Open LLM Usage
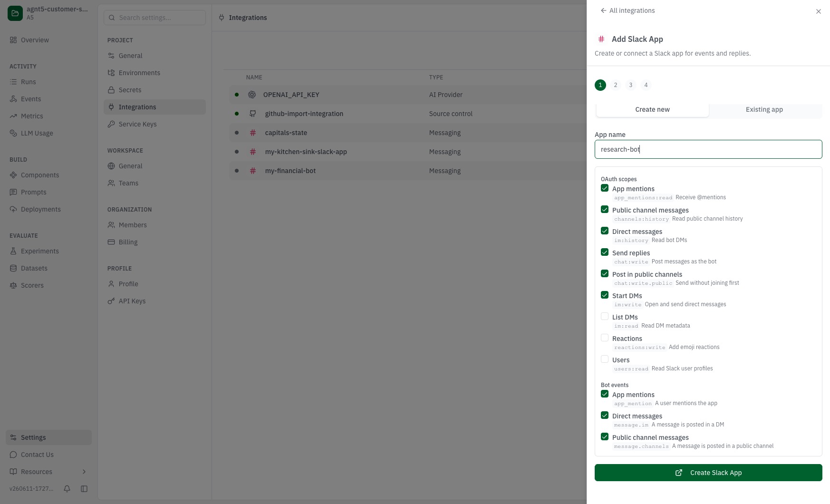Screen dimensions: 830x504 [x=48, y=133]
